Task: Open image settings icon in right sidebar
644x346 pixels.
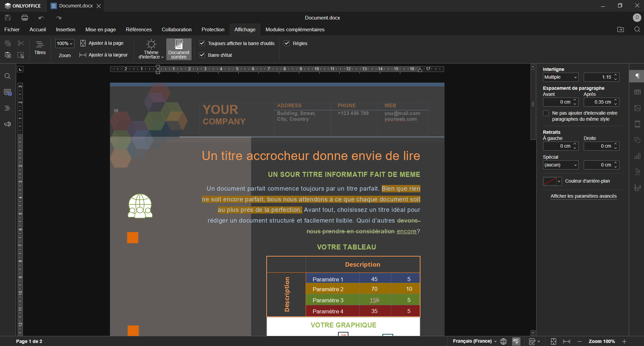Action: tap(637, 108)
